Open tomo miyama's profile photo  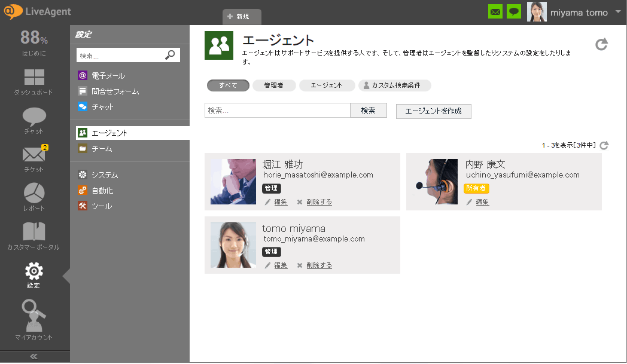233,245
